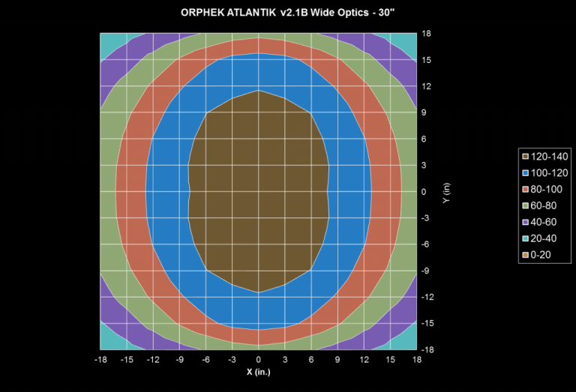
Task: Click the 0-20 orange legend swatch
Action: click(525, 255)
